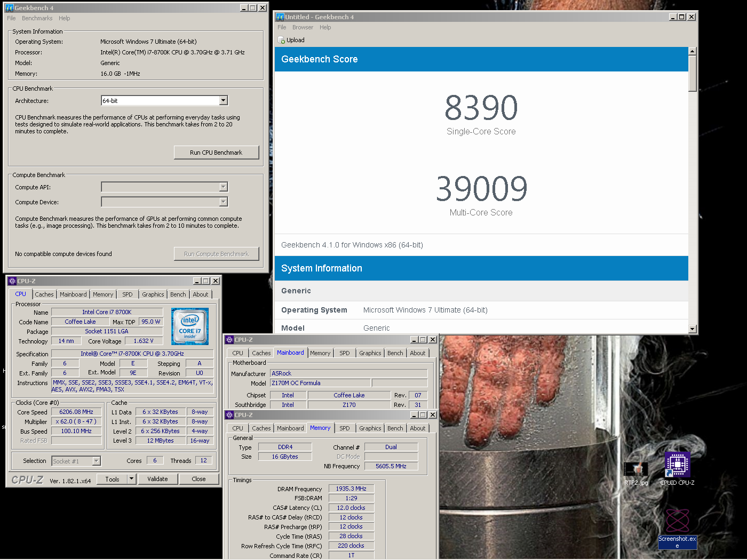Image resolution: width=747 pixels, height=560 pixels.
Task: Open File menu in Untitled Geekbench window
Action: tap(282, 27)
